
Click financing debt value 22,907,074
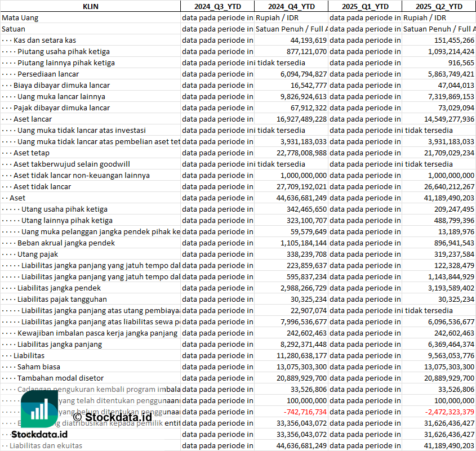click(309, 310)
